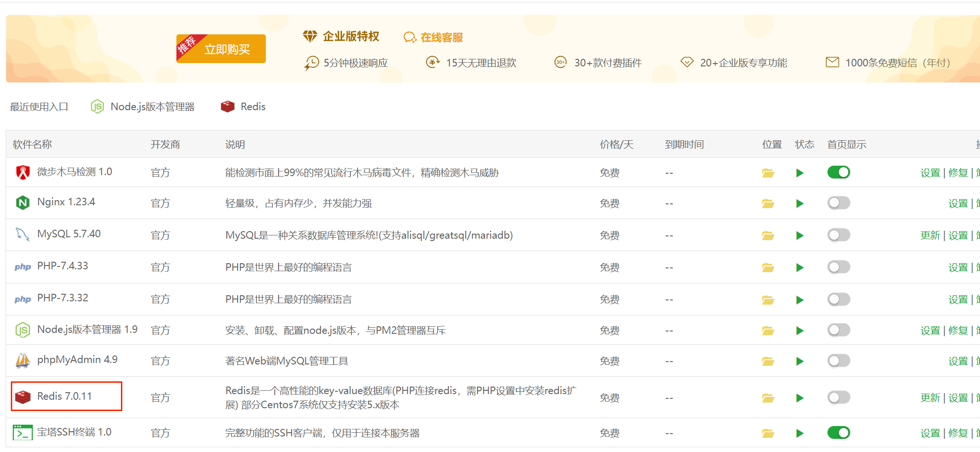Click the PHP-7.3.32 php icon
This screenshot has height=452, width=980.
coord(23,299)
